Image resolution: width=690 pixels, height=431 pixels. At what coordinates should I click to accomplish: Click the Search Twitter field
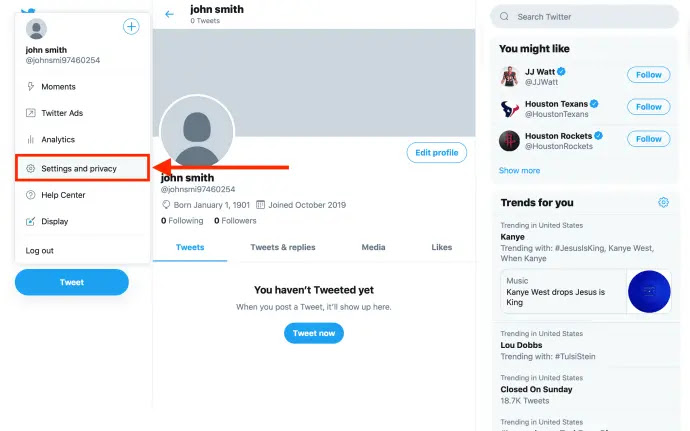click(x=584, y=17)
